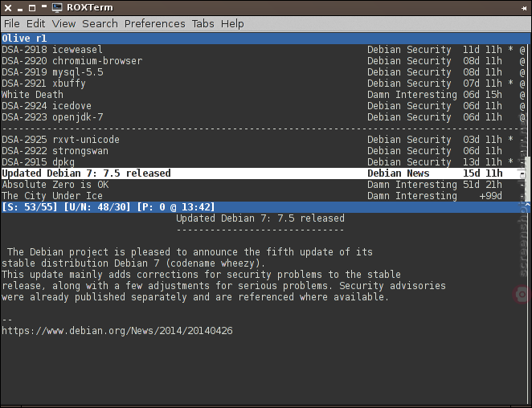The image size is (532, 408).
Task: Click the asterisk flag on DSA-2925 rxvt-unicode row
Action: pyautogui.click(x=510, y=140)
